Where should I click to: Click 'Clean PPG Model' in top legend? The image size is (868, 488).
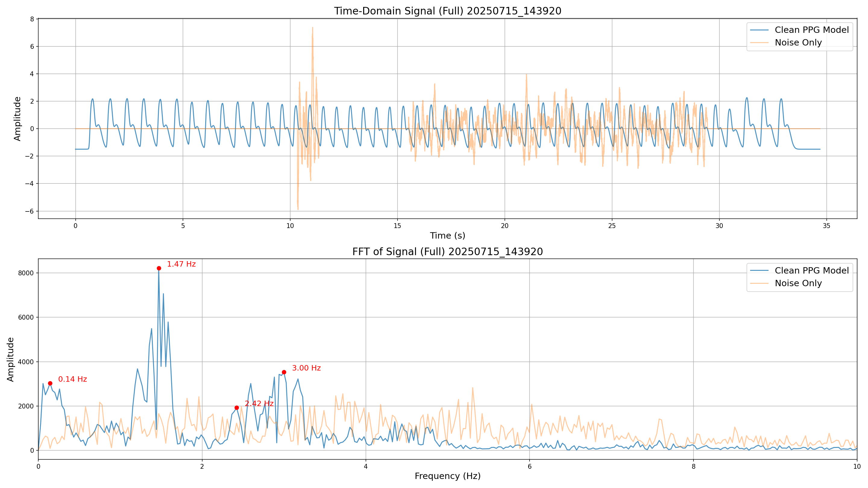(811, 30)
